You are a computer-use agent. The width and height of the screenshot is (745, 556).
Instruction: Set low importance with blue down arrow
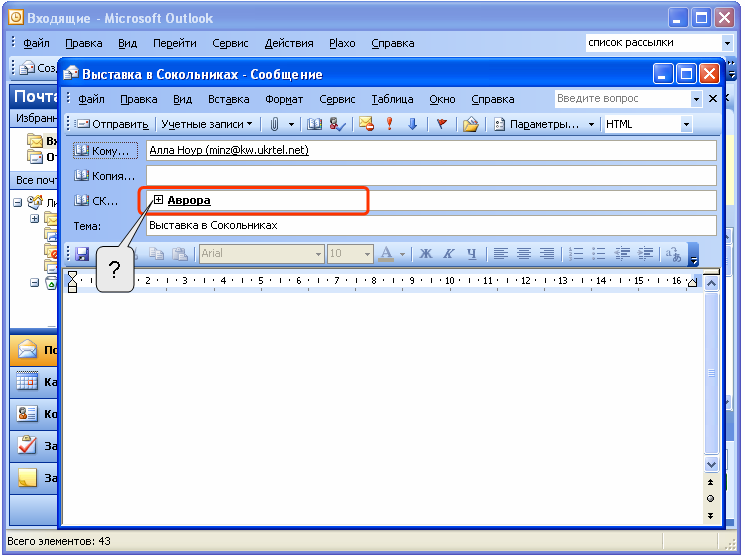coord(412,125)
